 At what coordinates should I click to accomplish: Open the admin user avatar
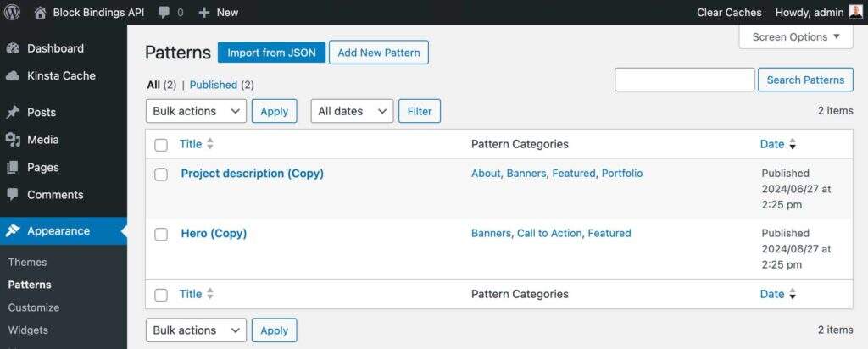[x=855, y=12]
